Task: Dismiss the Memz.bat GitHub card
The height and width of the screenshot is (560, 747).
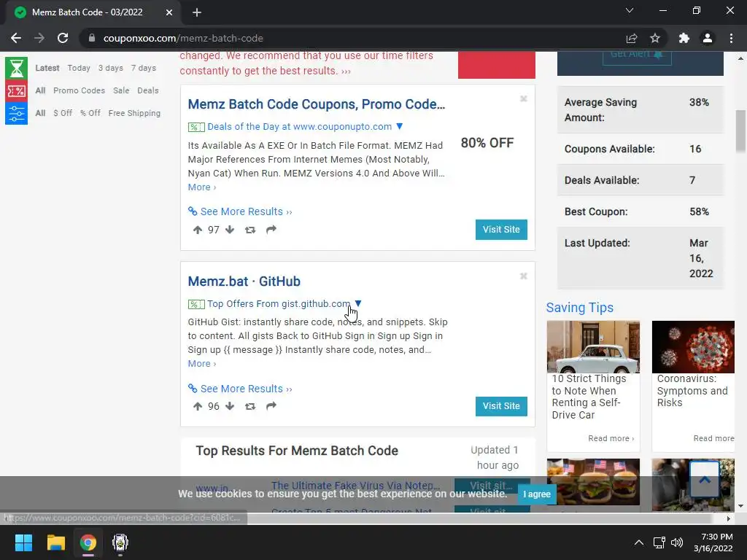Action: coord(524,276)
